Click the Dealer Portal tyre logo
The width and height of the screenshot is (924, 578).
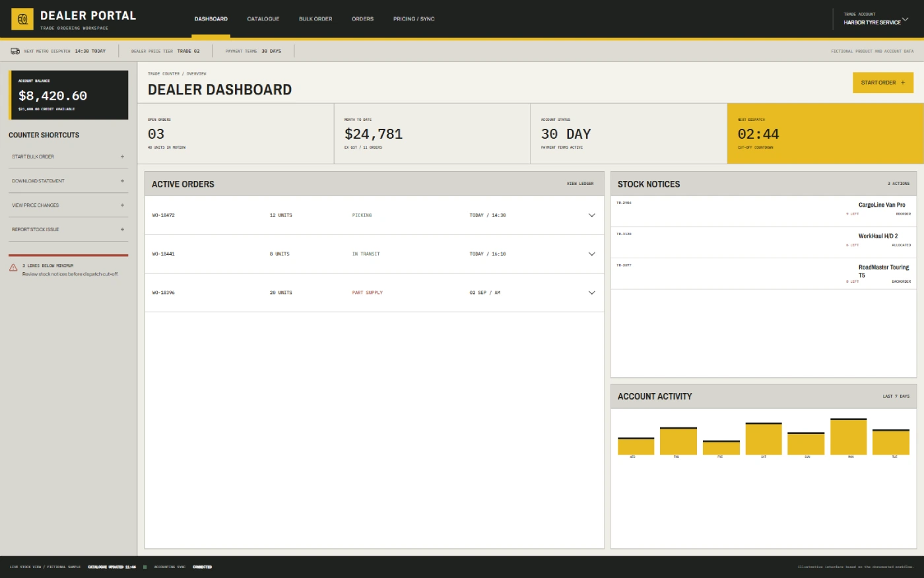click(x=22, y=19)
